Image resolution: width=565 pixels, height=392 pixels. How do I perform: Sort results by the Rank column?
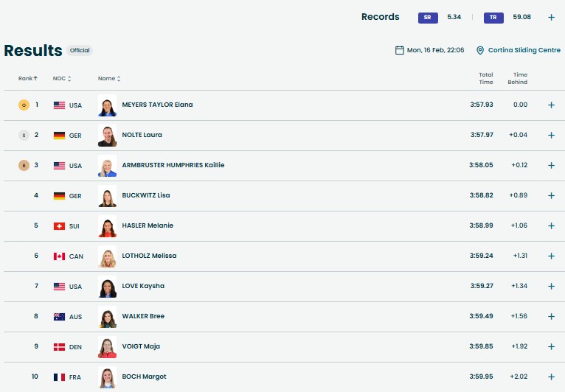tap(28, 78)
